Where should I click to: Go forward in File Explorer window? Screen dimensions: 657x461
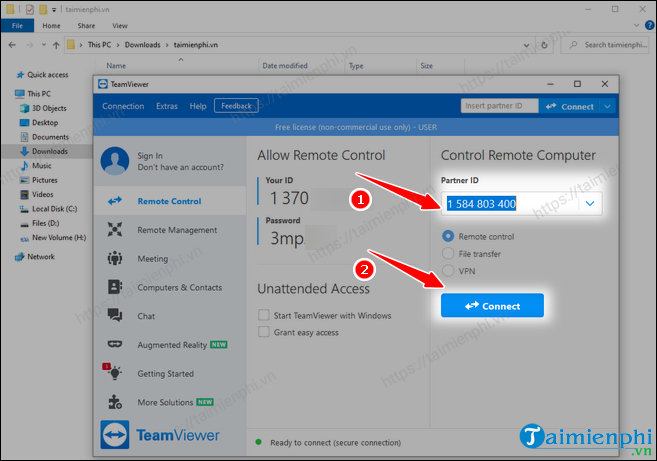(29, 45)
